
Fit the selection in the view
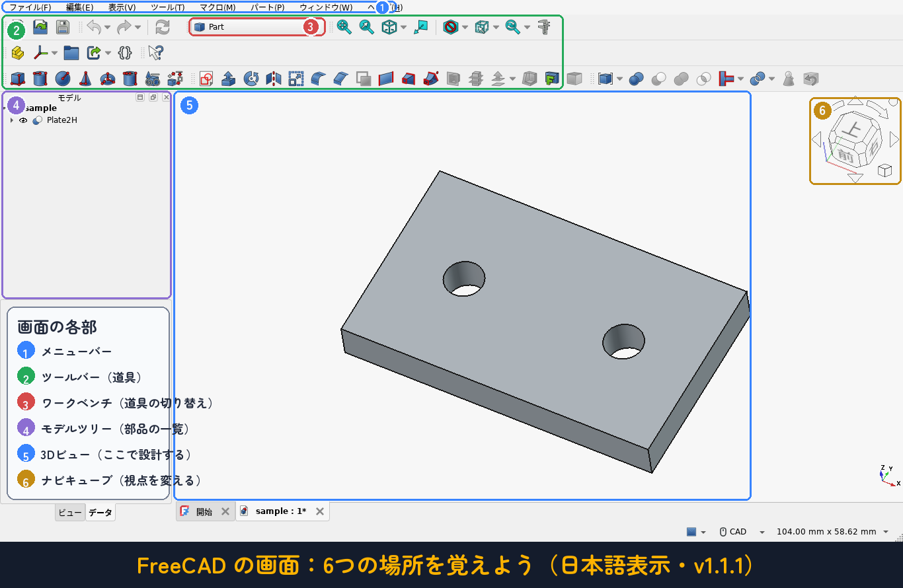tap(366, 27)
